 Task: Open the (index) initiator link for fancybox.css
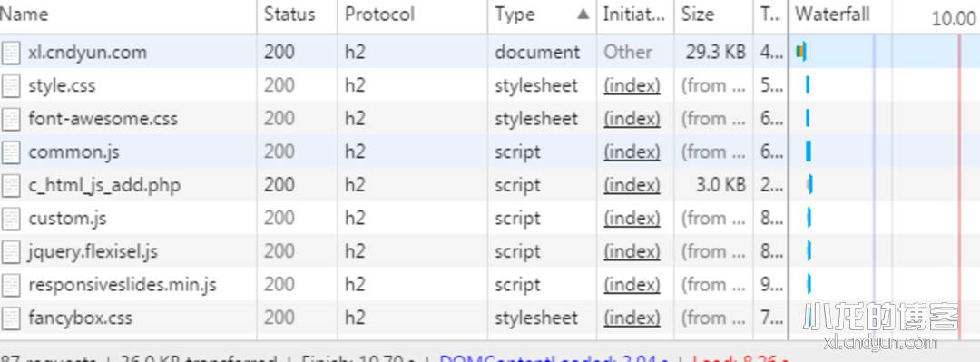(x=632, y=318)
